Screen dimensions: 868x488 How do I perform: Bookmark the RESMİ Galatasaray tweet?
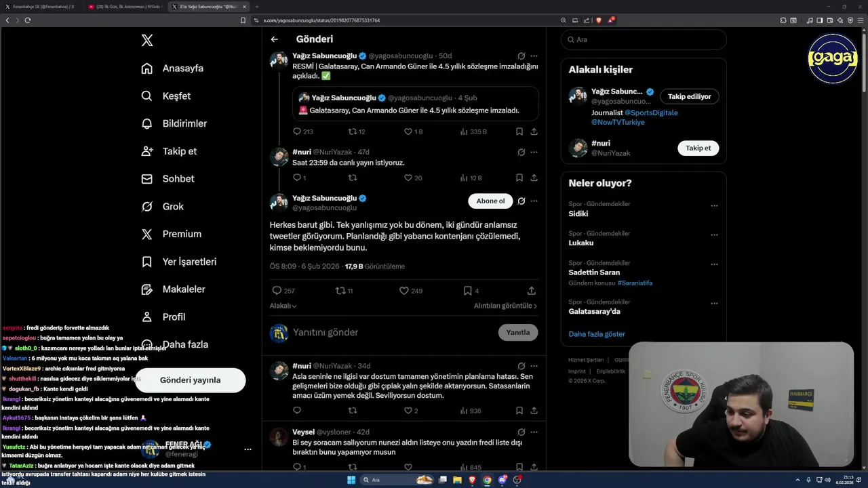(x=519, y=131)
